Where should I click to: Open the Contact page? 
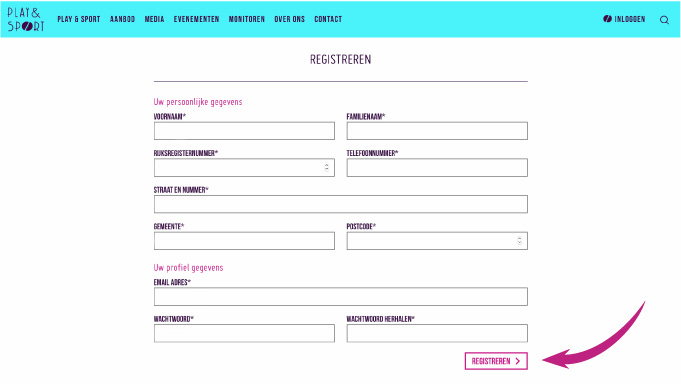click(328, 19)
